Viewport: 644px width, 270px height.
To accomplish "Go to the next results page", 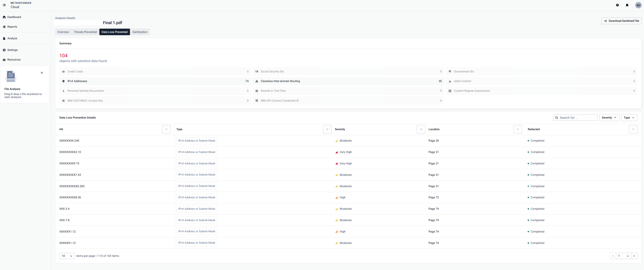I will 634,256.
